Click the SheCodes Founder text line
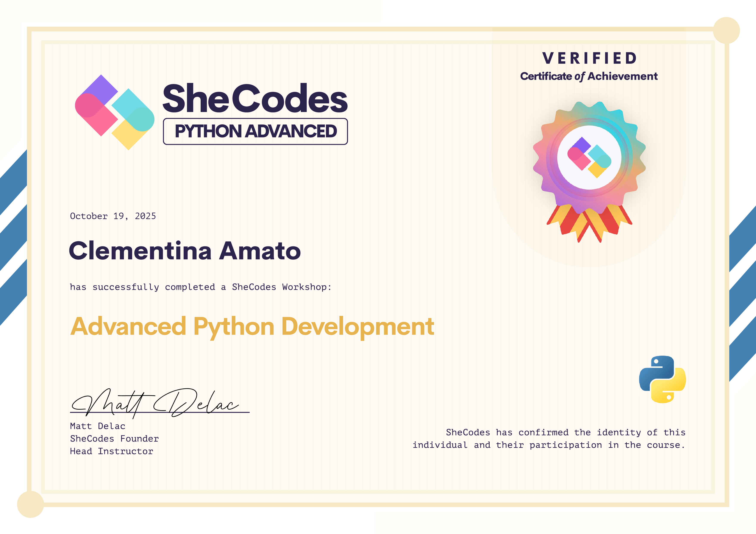The width and height of the screenshot is (756, 534). (114, 439)
